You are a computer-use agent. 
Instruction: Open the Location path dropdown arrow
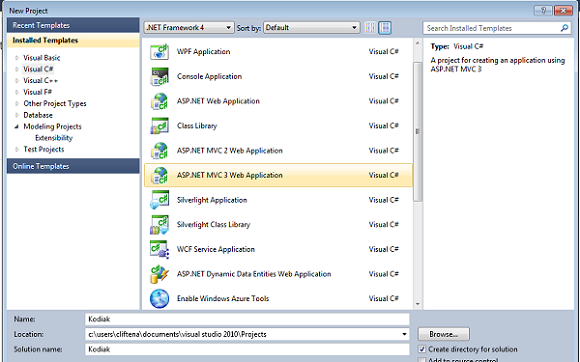[404, 334]
